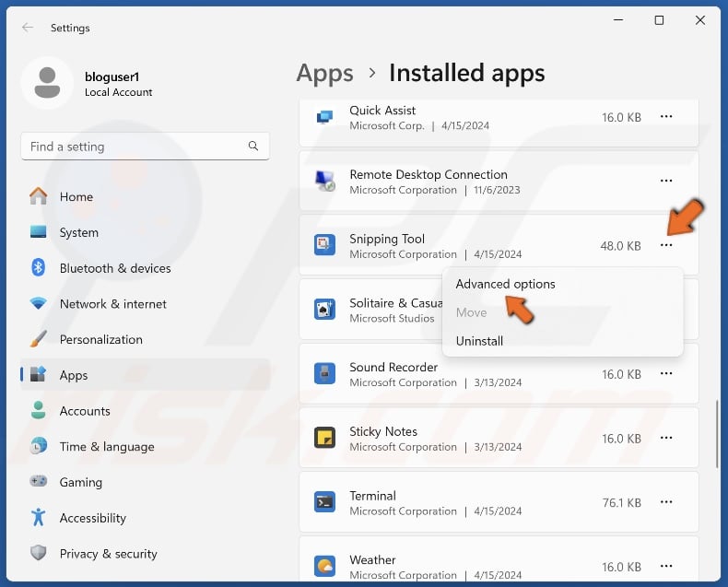Click the Terminal app icon
This screenshot has width=728, height=587.
click(324, 502)
